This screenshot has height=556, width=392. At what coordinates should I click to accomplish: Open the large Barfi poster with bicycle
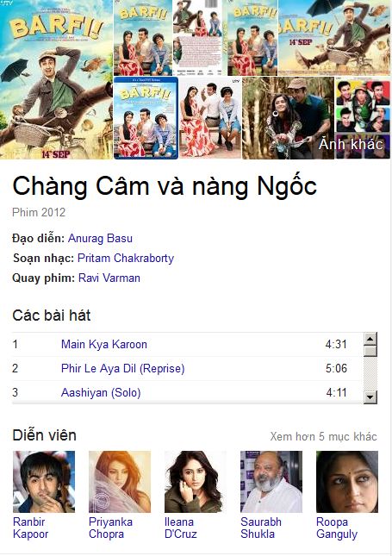click(x=56, y=79)
